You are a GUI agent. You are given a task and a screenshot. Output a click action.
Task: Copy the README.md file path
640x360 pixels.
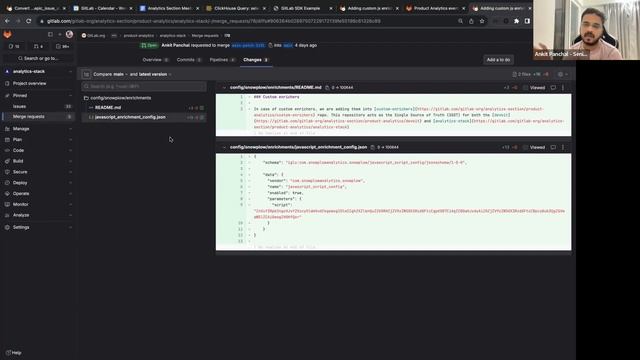(x=327, y=88)
